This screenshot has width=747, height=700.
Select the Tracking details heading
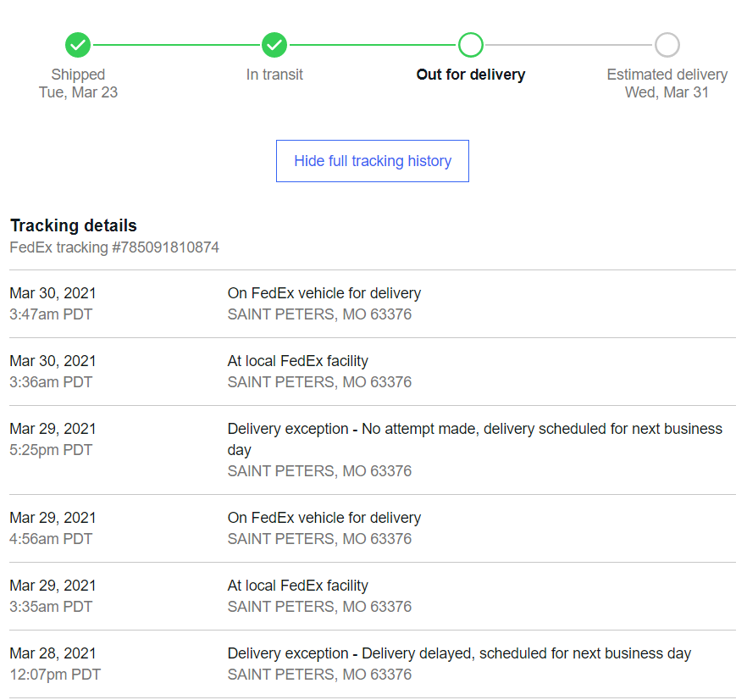coord(74,225)
